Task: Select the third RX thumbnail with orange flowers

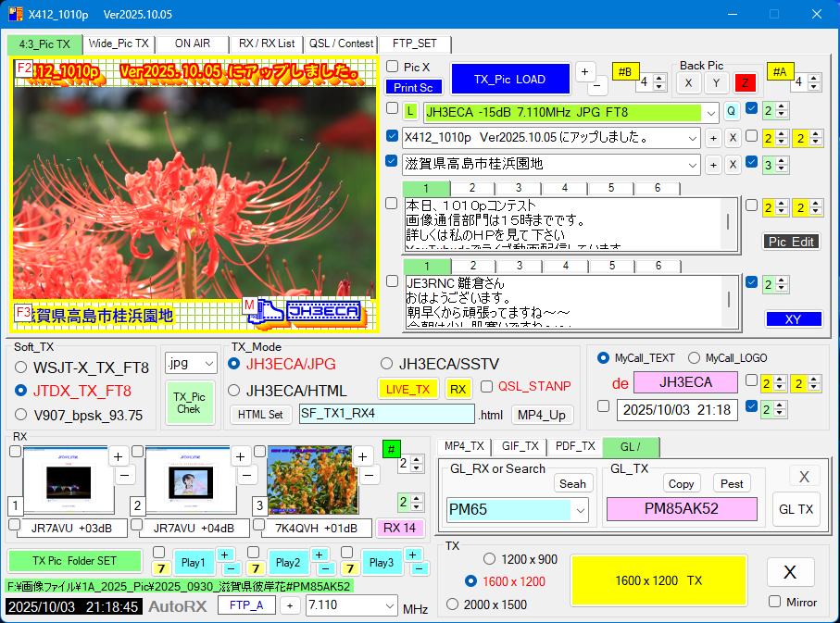Action: tap(312, 480)
